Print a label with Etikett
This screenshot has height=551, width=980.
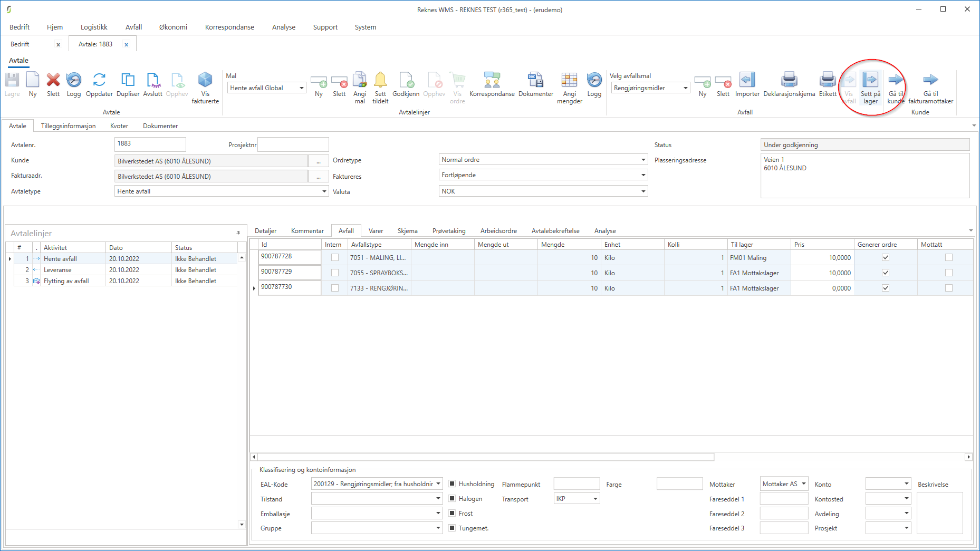tap(828, 85)
